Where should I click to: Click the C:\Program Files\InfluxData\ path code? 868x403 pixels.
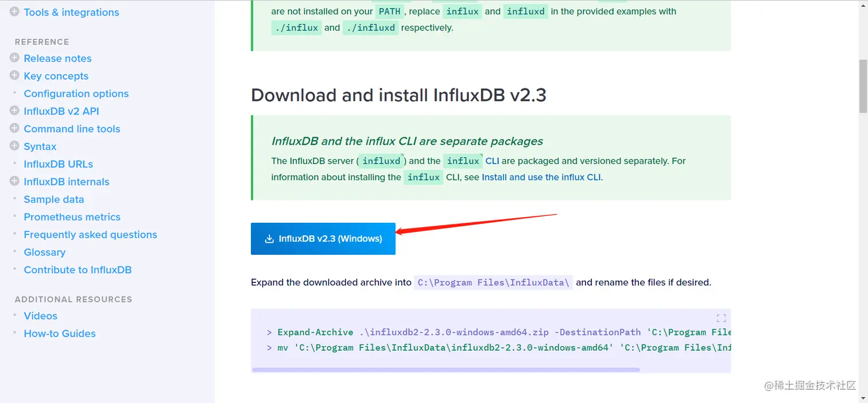pyautogui.click(x=494, y=282)
